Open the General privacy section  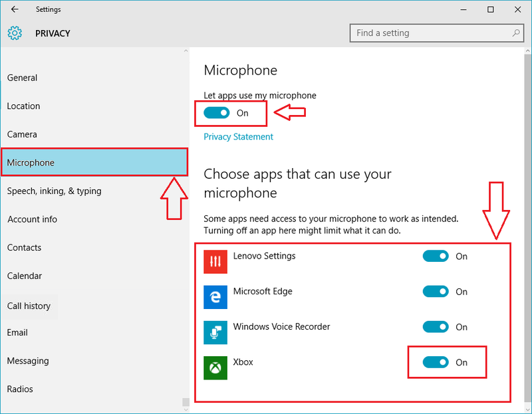[x=94, y=78]
